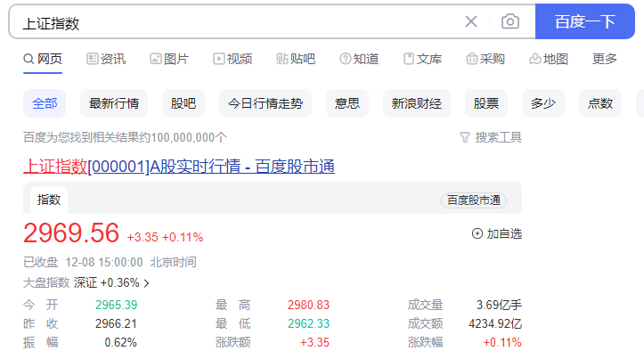
Task: Select the 点数 filter chip
Action: (600, 103)
